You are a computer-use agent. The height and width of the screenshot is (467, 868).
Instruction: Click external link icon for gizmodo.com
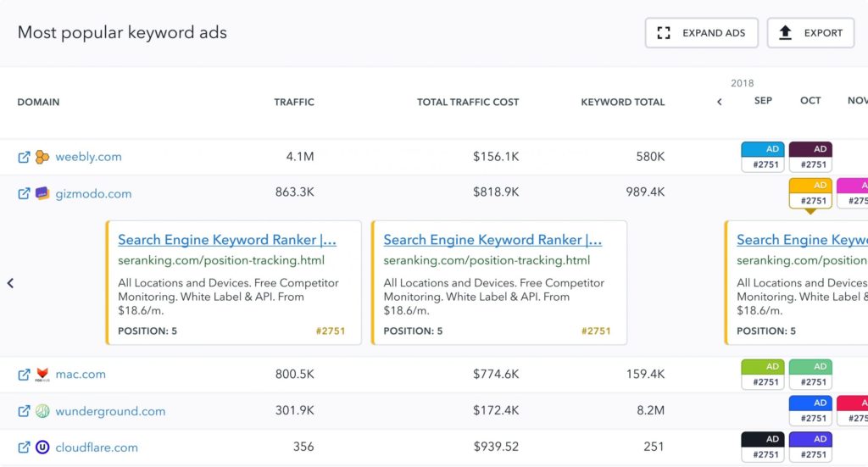24,194
